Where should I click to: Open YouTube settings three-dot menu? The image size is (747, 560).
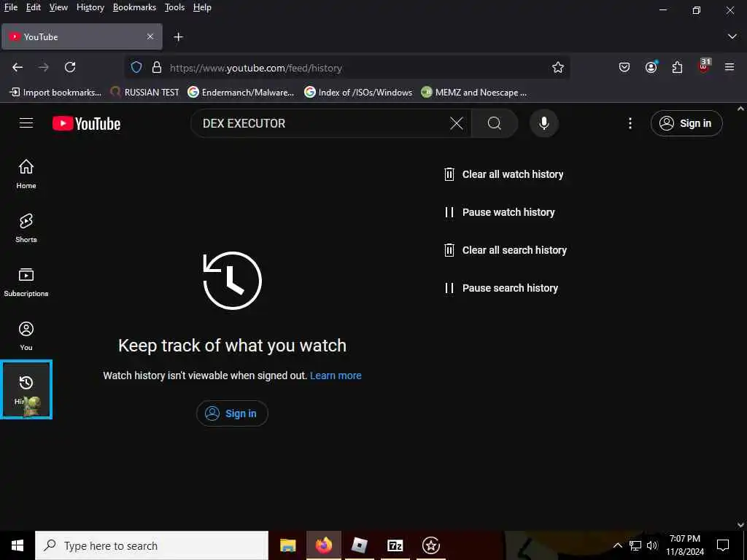point(630,123)
